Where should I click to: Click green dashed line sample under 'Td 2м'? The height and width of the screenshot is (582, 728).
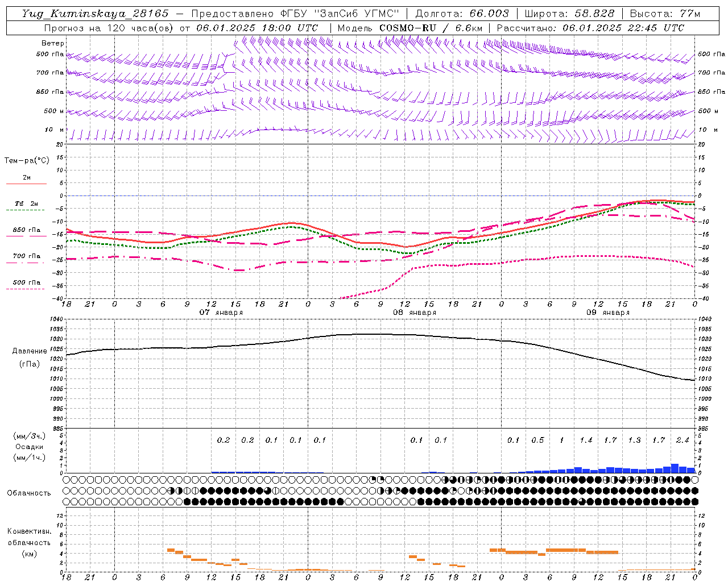25,210
